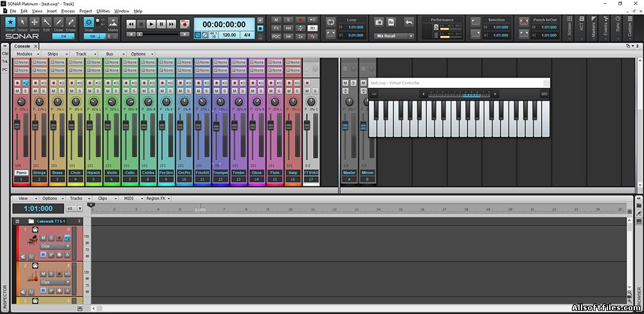Open the Utilities menu
Image resolution: width=644 pixels, height=314 pixels.
[x=103, y=11]
